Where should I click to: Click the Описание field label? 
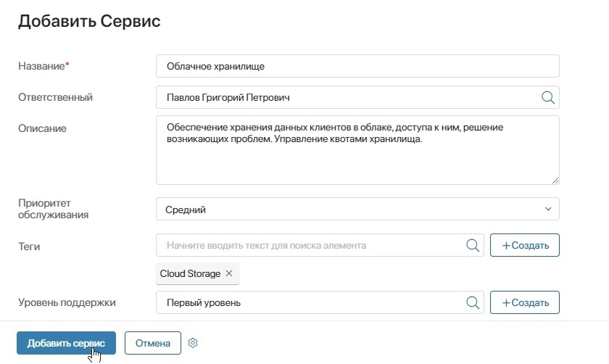tap(42, 128)
